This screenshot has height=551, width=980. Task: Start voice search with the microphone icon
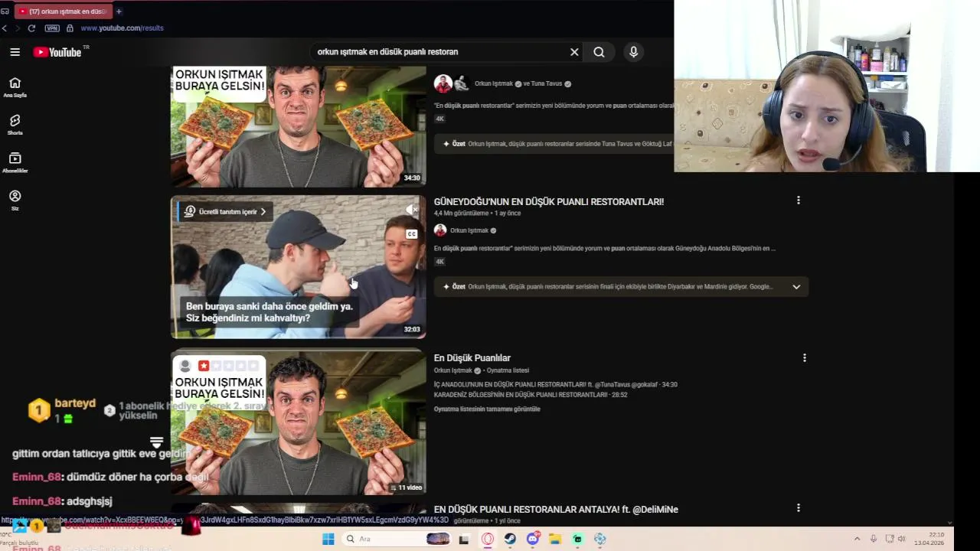pos(633,52)
